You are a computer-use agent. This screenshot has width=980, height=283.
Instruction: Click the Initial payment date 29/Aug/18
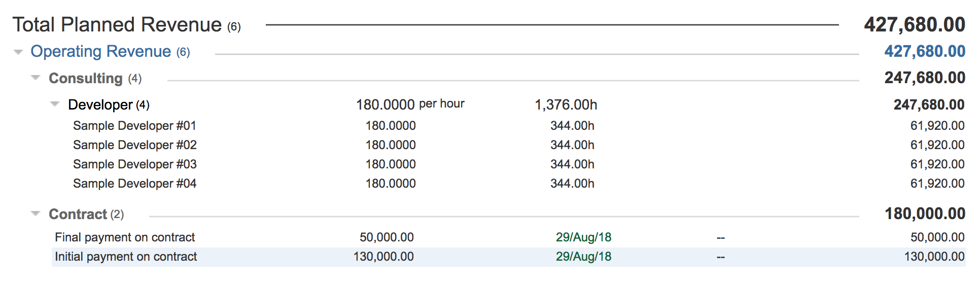click(x=583, y=257)
